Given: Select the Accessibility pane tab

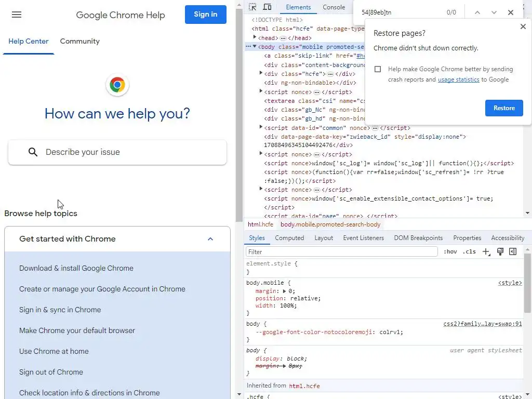Looking at the screenshot, I should 508,238.
